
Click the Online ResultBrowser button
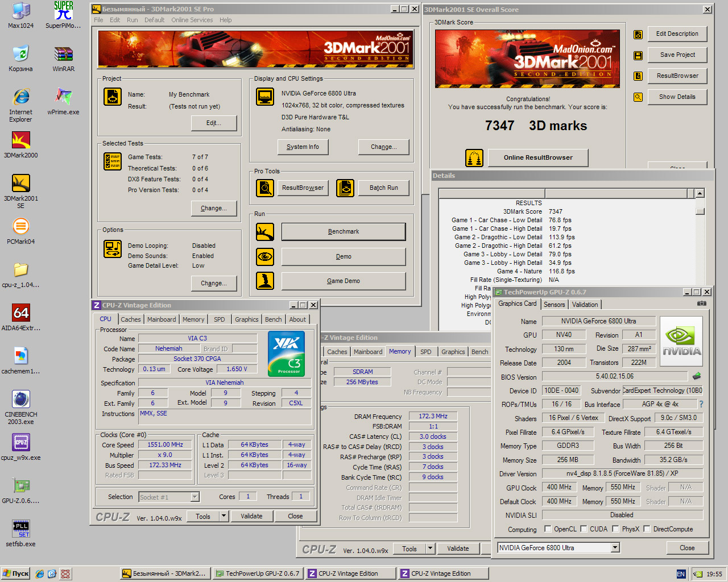537,157
